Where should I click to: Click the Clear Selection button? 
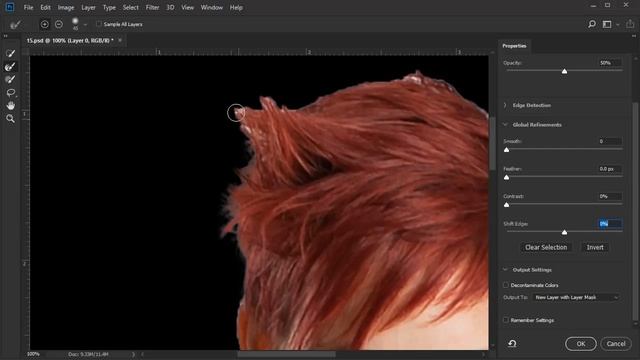tap(546, 247)
